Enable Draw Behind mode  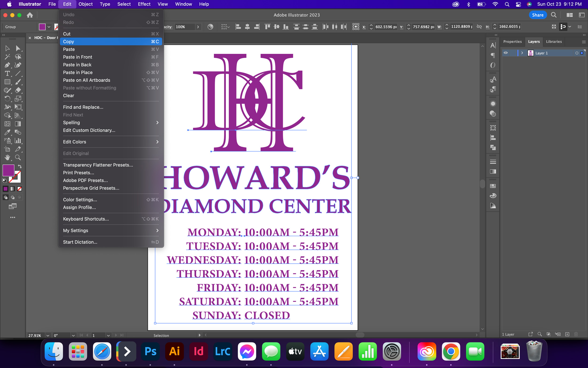pos(13,198)
